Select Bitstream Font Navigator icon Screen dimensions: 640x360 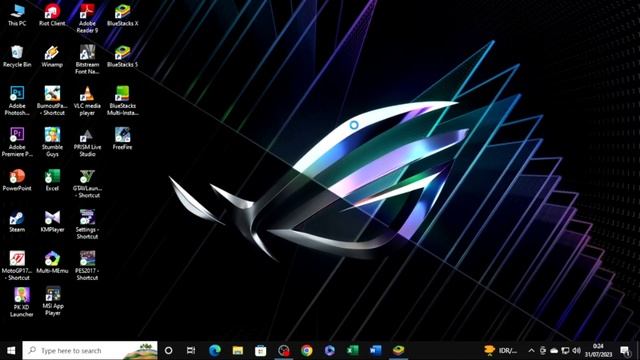[x=87, y=60]
